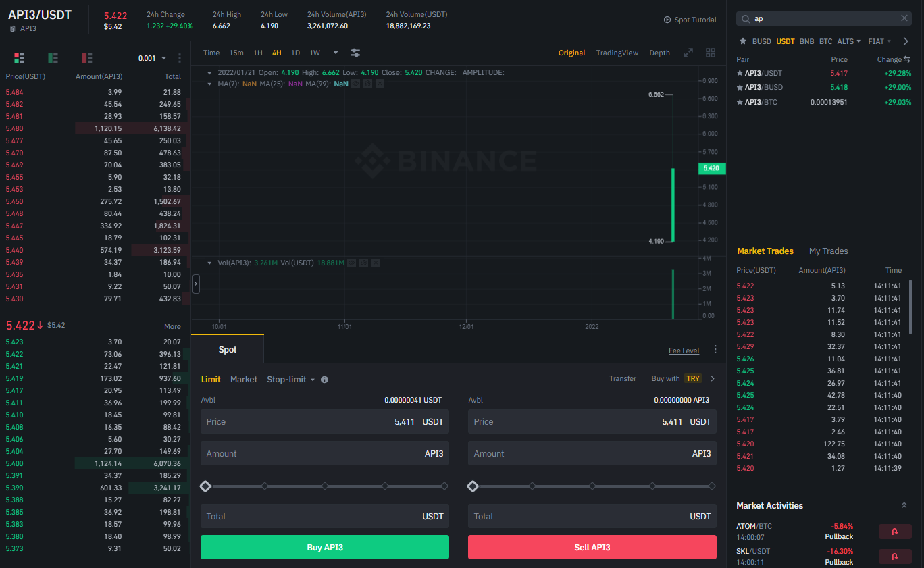Select 5.480 ask row in order book
924x568 pixels.
coord(94,128)
